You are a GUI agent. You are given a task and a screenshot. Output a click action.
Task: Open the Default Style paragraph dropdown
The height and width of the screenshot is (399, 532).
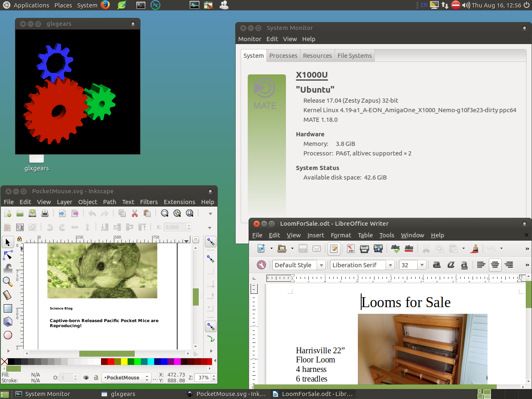click(x=321, y=265)
